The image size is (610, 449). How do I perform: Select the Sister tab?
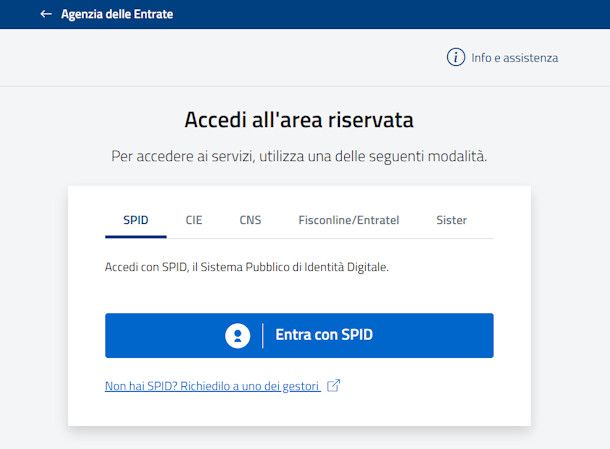tap(451, 220)
